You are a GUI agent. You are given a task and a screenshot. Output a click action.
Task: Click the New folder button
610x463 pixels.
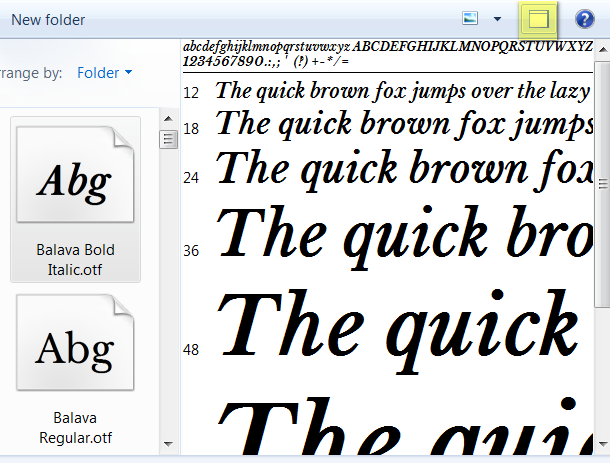[x=48, y=20]
